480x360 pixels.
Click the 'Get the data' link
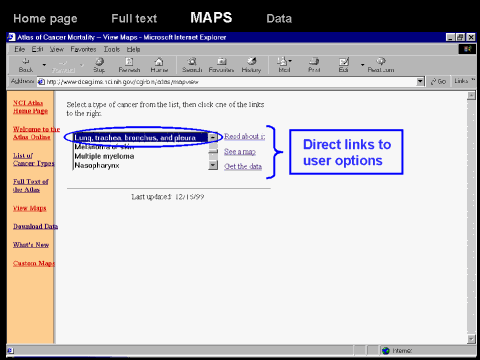point(243,166)
